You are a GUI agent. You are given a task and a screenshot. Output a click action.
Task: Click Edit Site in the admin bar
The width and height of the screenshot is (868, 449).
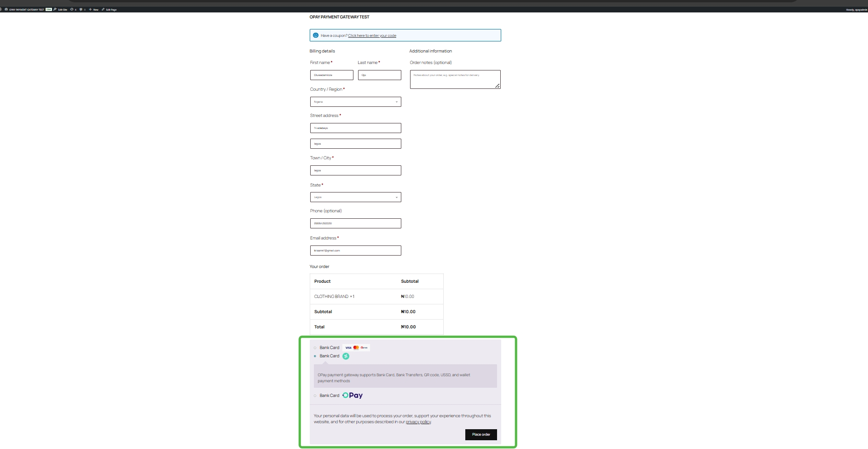(x=62, y=9)
